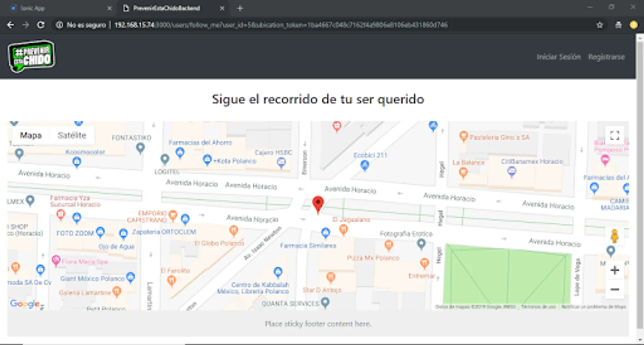Click 'Notificar un problema de Maps' link
Screen dimensions: 644x345
(593, 307)
